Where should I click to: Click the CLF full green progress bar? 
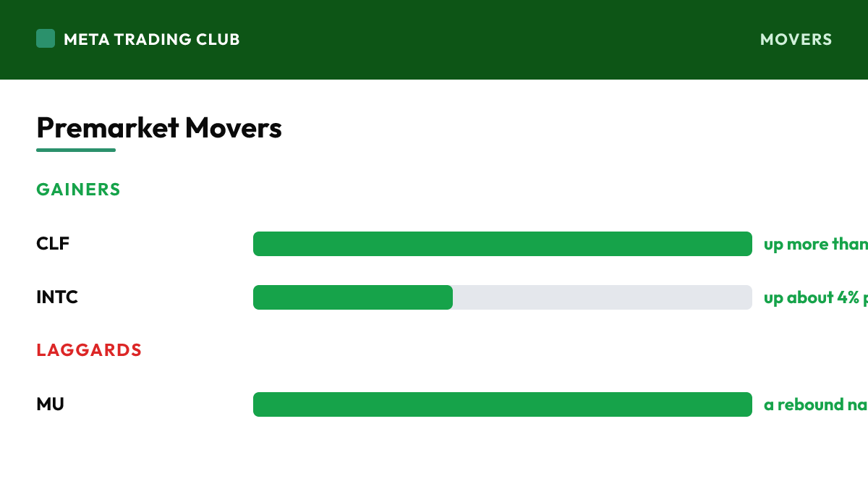[x=503, y=244]
